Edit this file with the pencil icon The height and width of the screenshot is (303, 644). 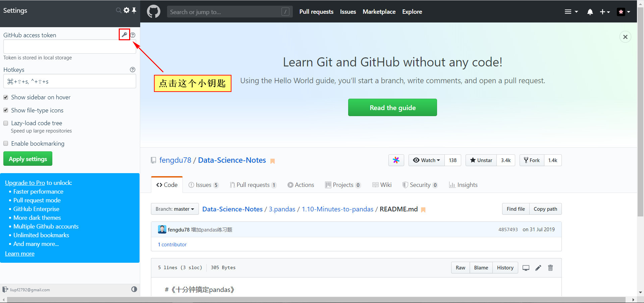click(538, 268)
